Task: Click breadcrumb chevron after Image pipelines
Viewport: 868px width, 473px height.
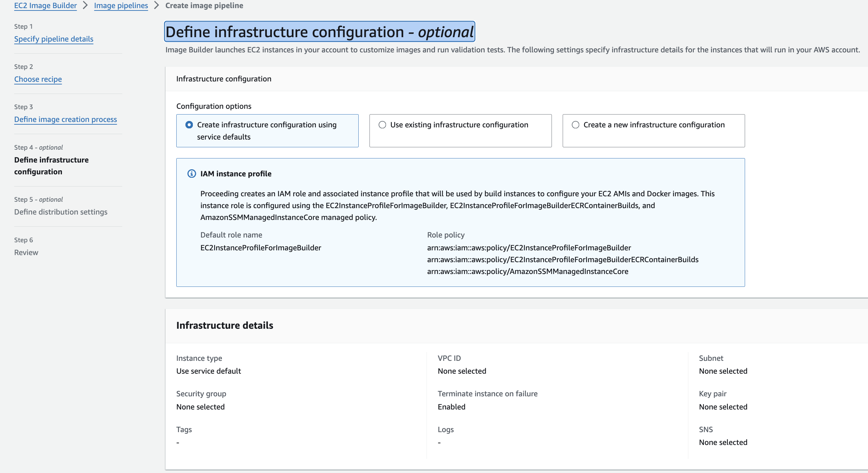Action: 156,5
